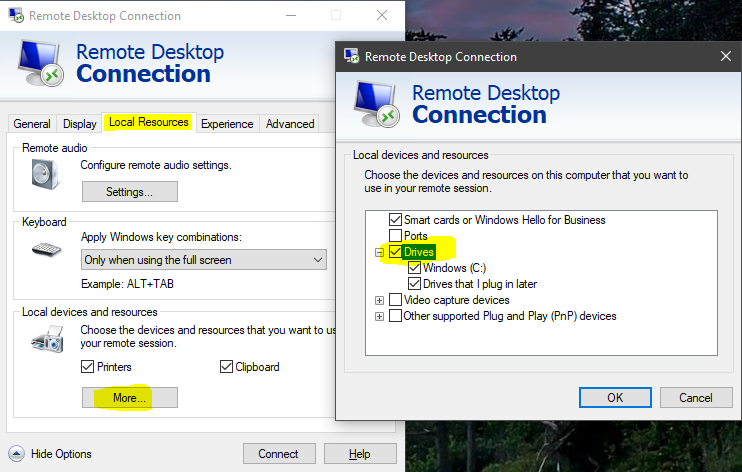Collapse the Drives tree node
The height and width of the screenshot is (472, 742).
(379, 252)
